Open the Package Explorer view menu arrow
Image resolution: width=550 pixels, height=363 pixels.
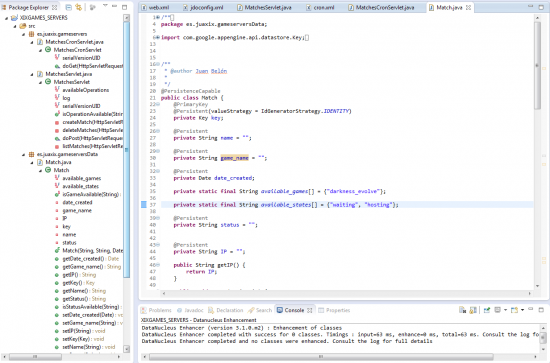click(x=105, y=6)
